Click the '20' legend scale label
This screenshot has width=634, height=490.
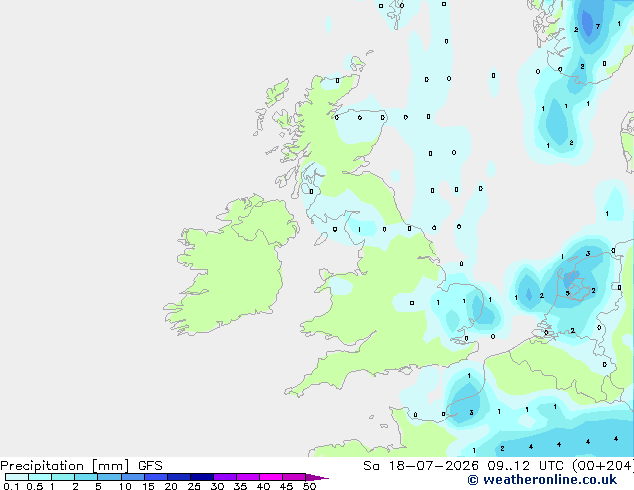pyautogui.click(x=171, y=486)
